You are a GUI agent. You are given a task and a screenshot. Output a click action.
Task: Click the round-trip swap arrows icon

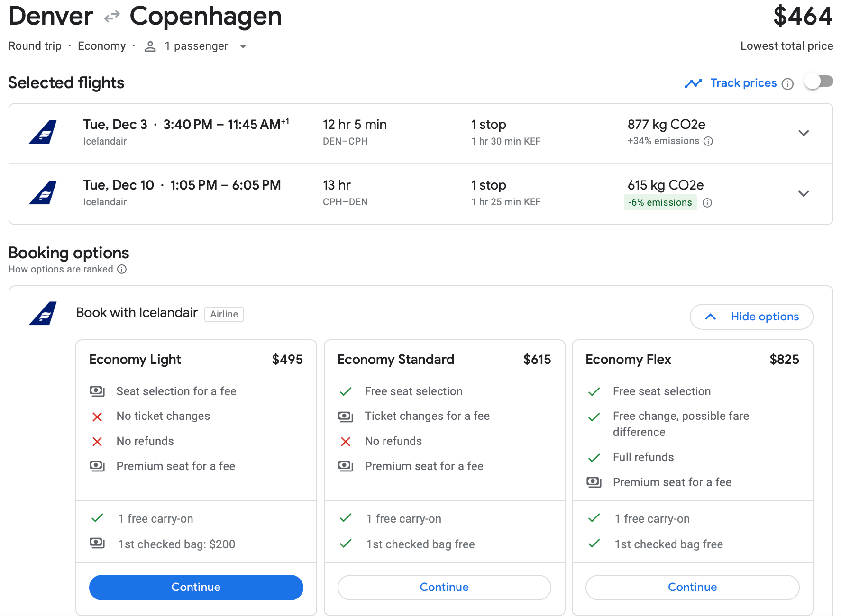[x=112, y=18]
